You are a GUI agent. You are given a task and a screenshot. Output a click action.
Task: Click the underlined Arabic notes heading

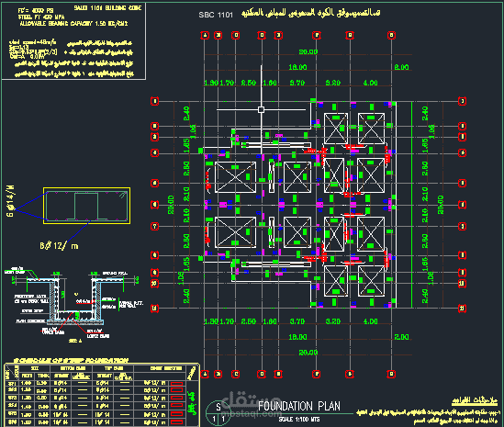(x=475, y=400)
